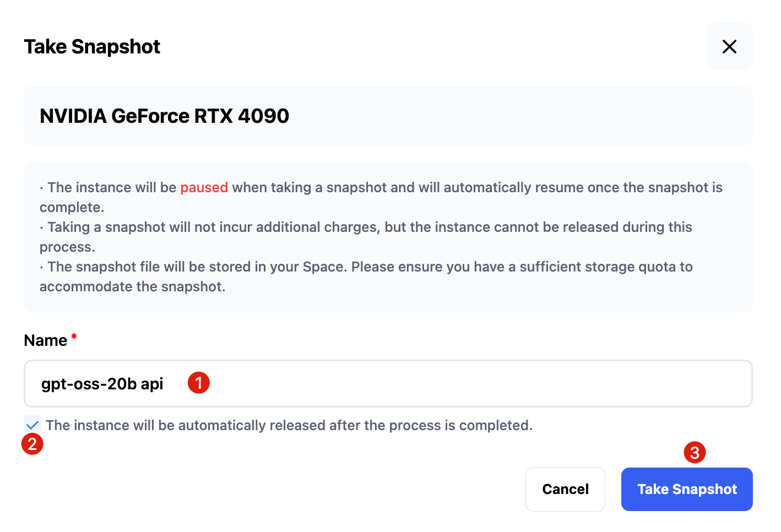Click the red step marker numbered 3
Image resolution: width=781 pixels, height=532 pixels.
(695, 453)
